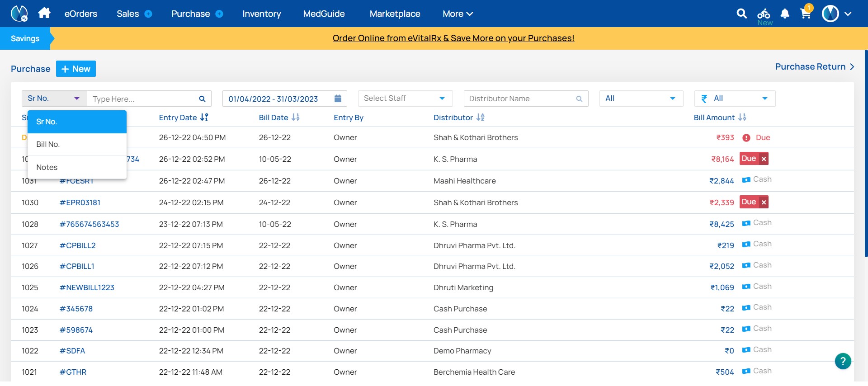Open the global search magnifier
The image size is (868, 386).
coord(741,14)
